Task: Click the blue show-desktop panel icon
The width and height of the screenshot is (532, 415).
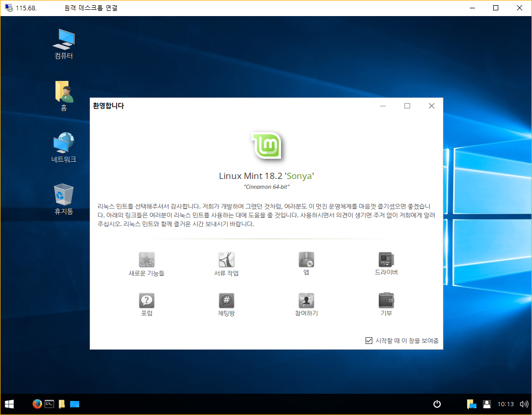Action: click(x=75, y=404)
